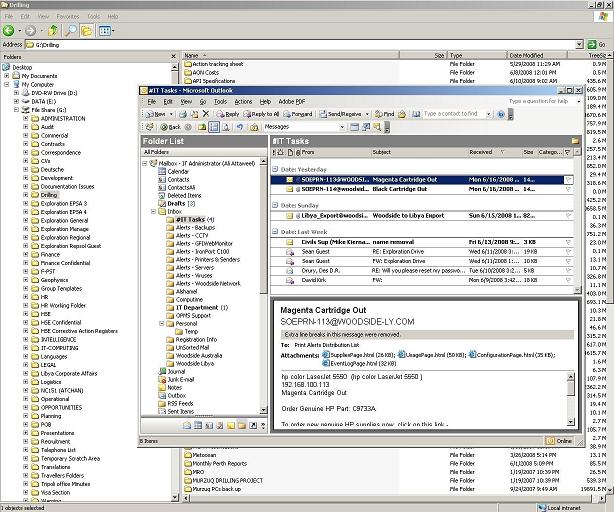Open the Explorer address bar dropdown
The image size is (614, 512).
[x=580, y=45]
